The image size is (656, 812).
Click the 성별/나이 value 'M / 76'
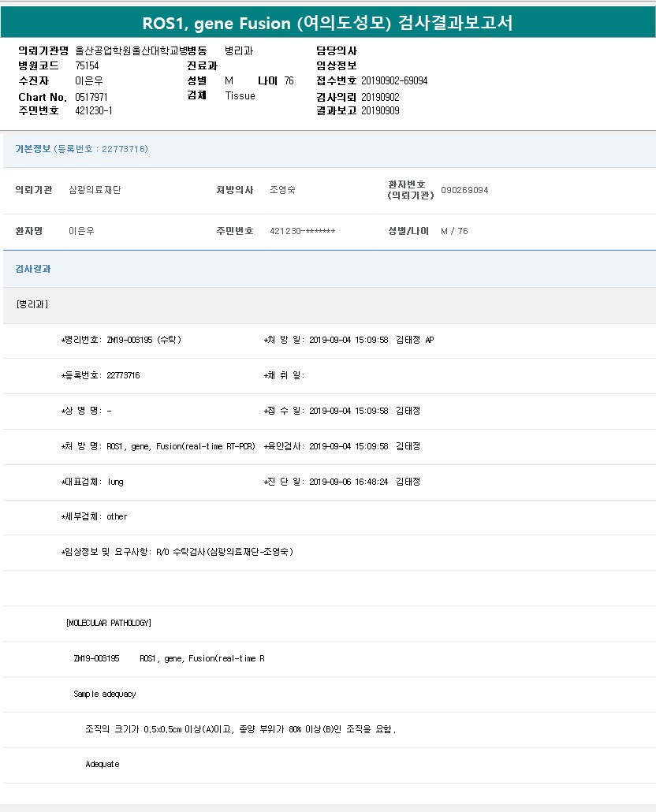click(x=454, y=231)
